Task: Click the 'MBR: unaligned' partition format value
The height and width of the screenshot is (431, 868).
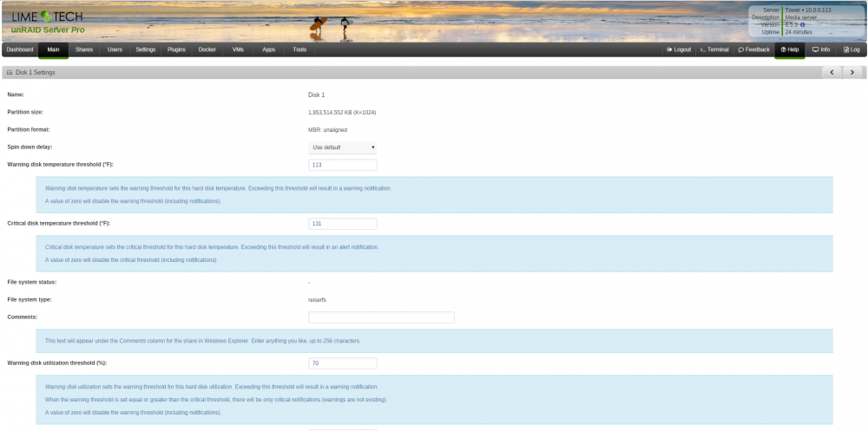Action: [x=327, y=129]
